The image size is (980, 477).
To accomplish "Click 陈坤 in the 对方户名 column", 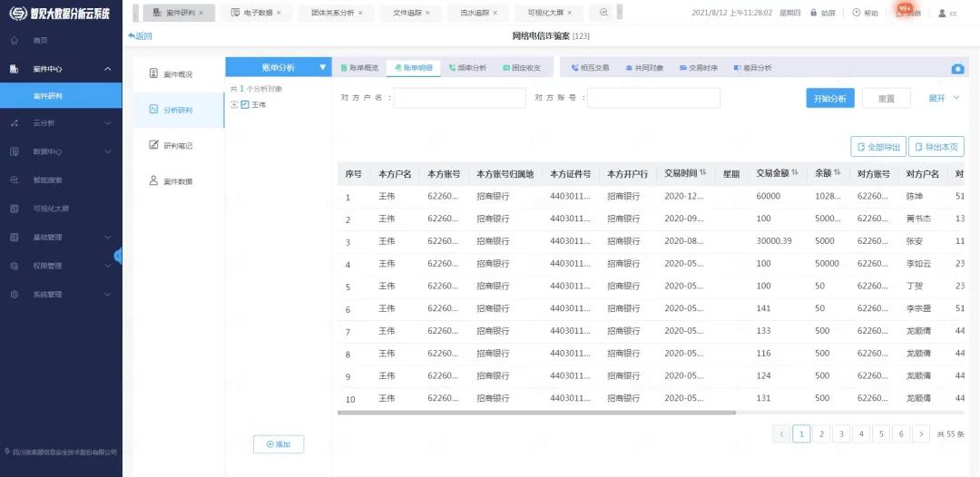I will tap(914, 196).
